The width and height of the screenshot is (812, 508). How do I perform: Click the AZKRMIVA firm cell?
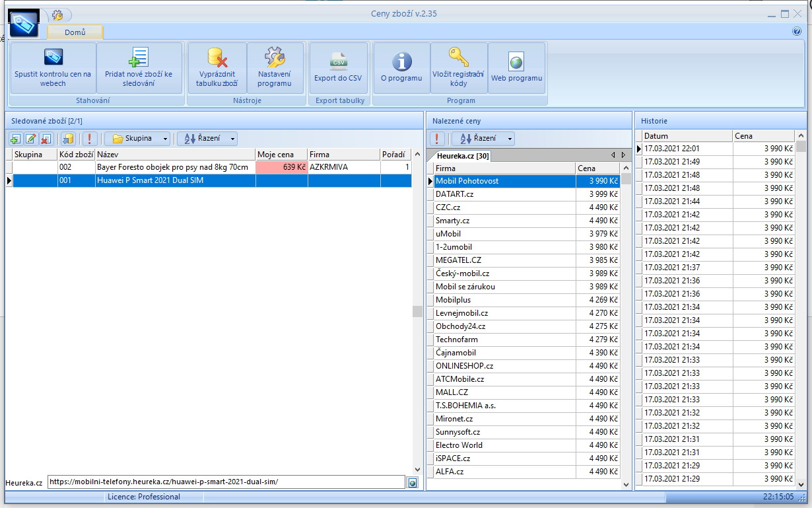point(343,168)
